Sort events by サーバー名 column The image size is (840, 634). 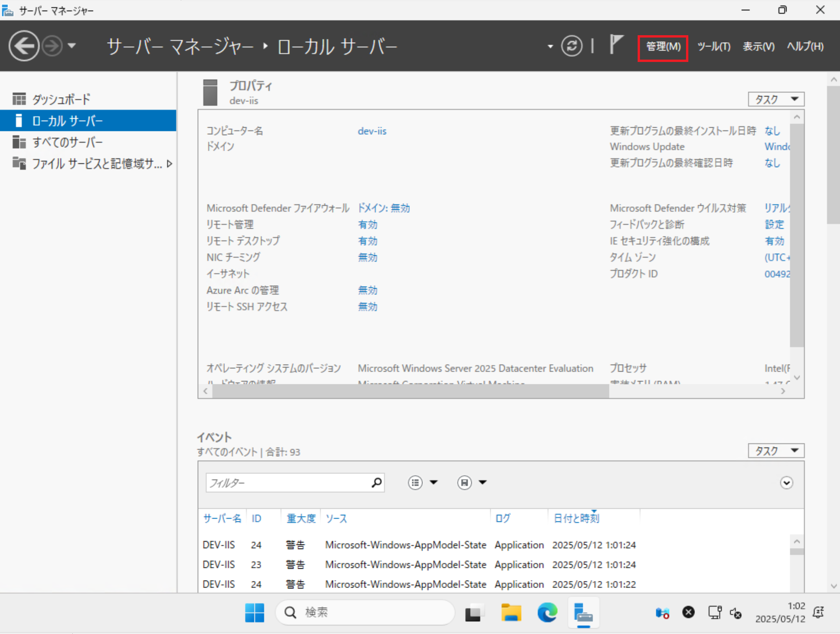pos(222,519)
